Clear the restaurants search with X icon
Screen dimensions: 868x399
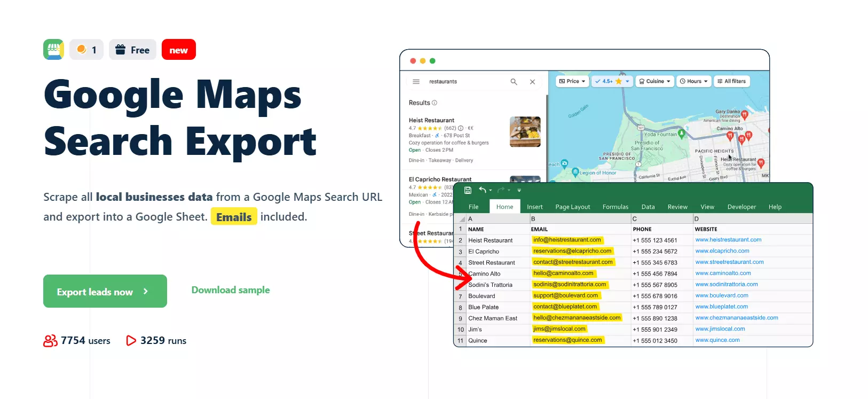tap(532, 82)
